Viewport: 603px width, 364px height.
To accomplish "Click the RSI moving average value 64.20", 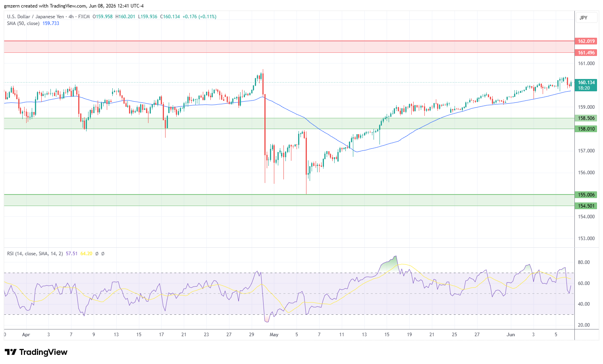I will click(x=86, y=254).
